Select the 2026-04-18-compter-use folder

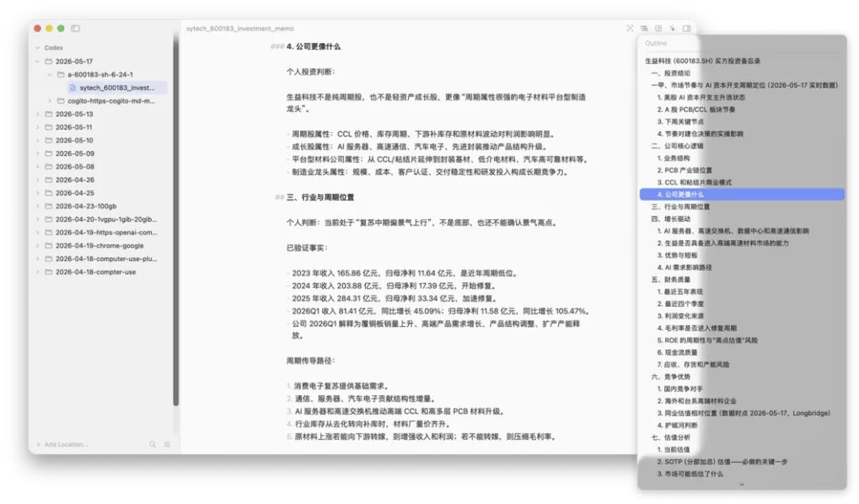click(x=95, y=272)
